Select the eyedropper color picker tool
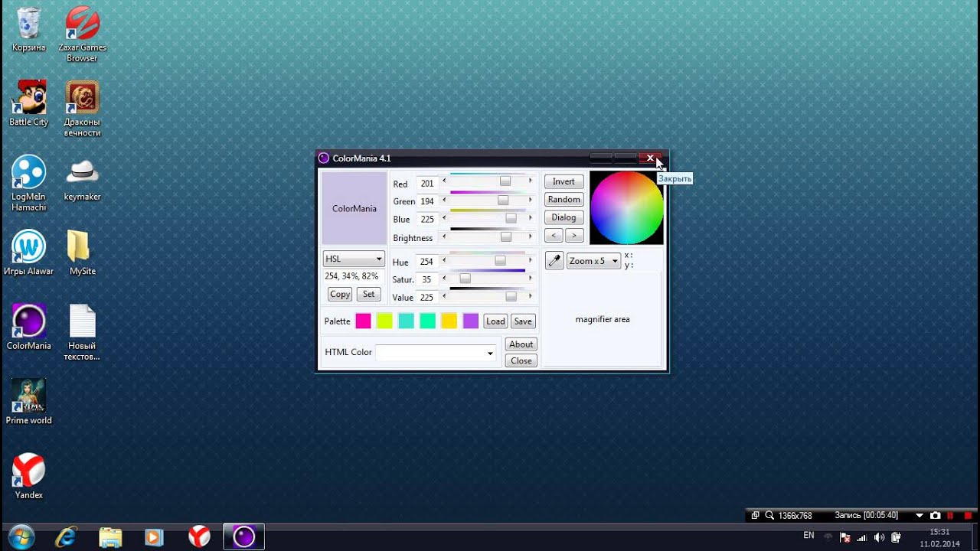Viewport: 980px width, 551px height. click(x=554, y=261)
